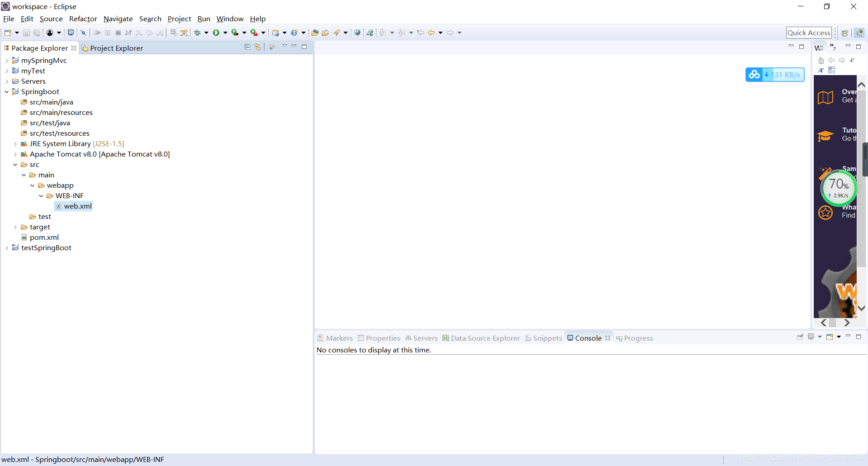
Task: Click Pin Console icon
Action: coord(800,337)
